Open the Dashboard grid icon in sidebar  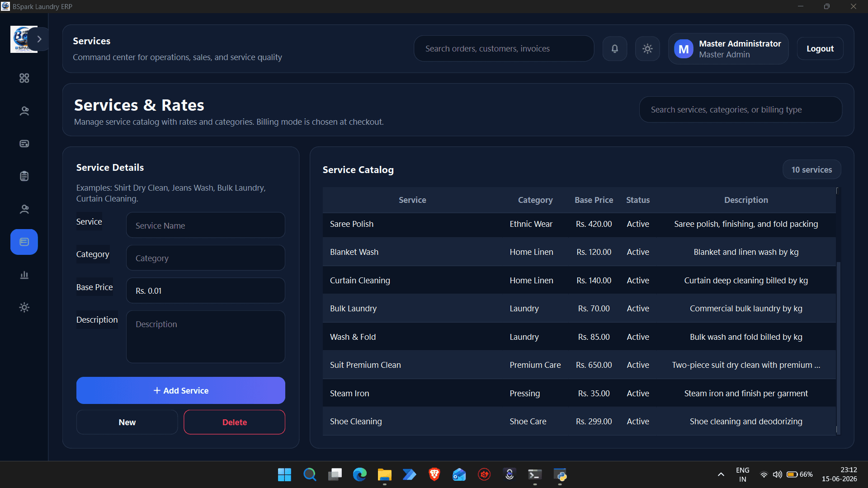click(x=24, y=78)
